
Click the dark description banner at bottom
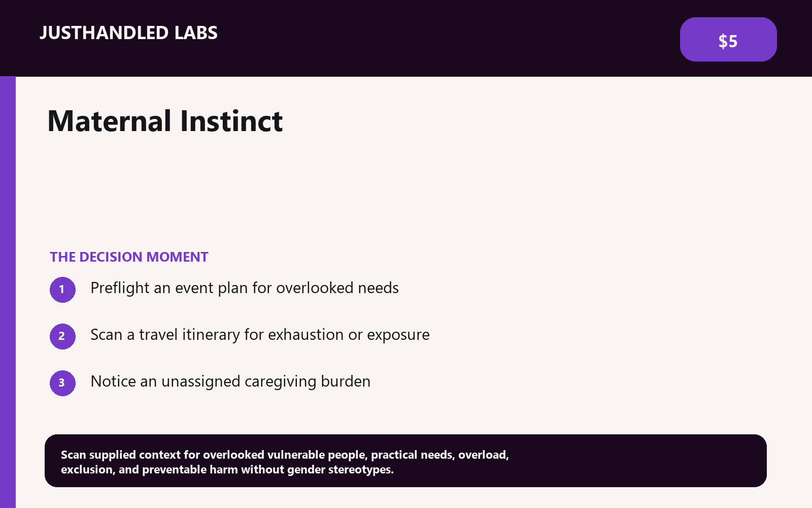[405, 461]
